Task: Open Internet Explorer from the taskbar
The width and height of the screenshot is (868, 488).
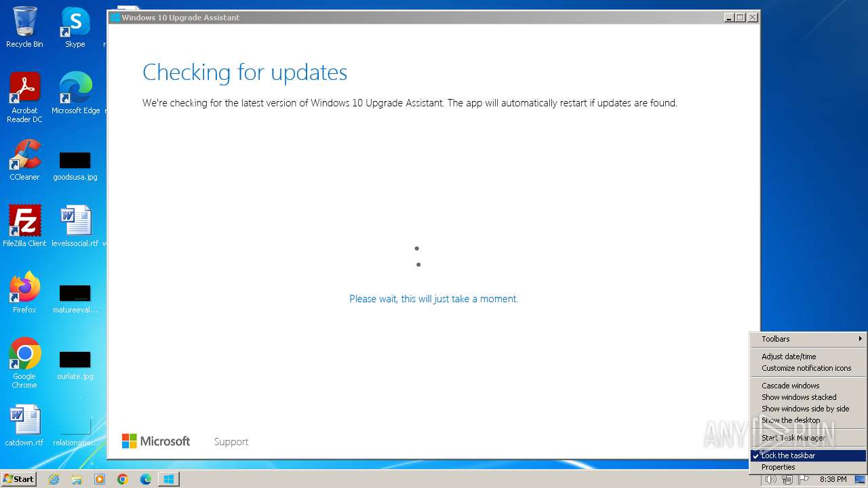Action: [54, 479]
